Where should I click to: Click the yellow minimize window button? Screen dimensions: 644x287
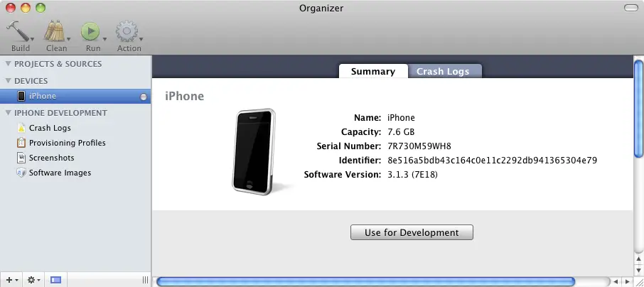[x=26, y=8]
